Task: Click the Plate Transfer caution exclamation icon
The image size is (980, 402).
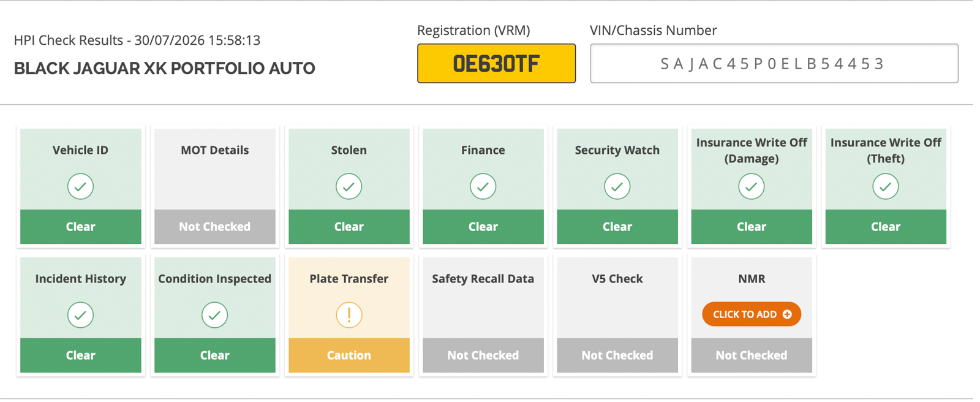Action: pos(349,315)
